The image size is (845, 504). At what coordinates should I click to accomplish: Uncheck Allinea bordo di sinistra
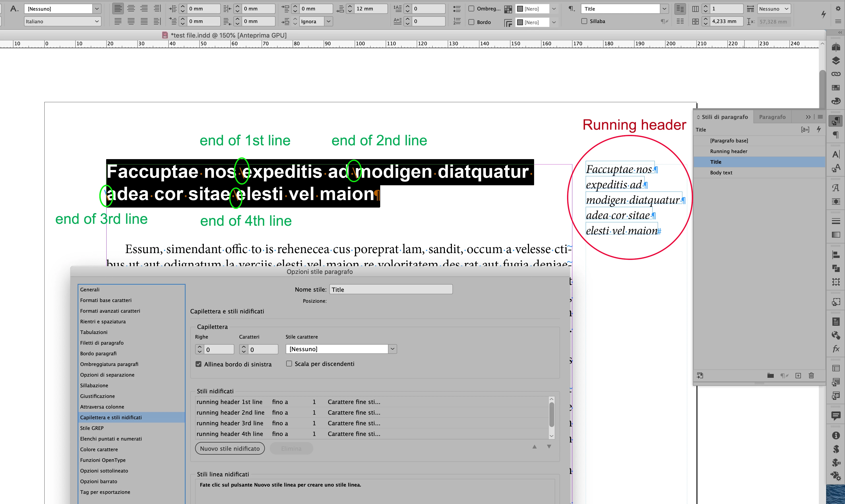coord(198,364)
